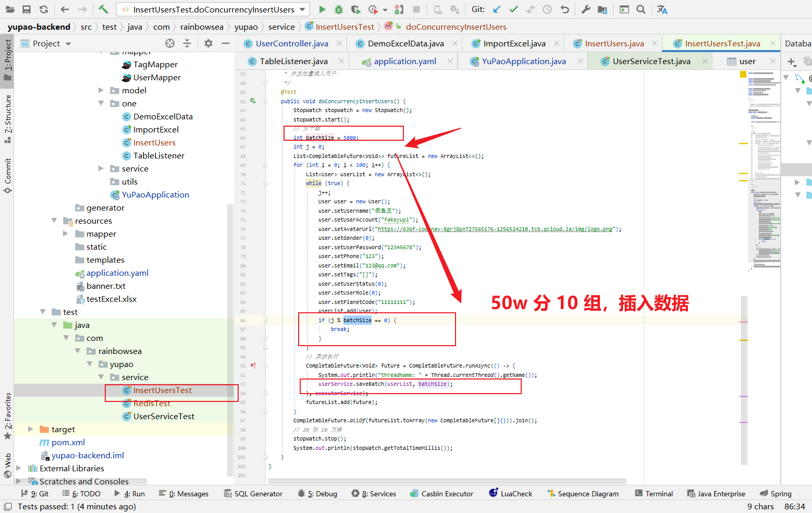This screenshot has height=513, width=812.
Task: Toggle the Structure side panel
Action: tap(8, 119)
